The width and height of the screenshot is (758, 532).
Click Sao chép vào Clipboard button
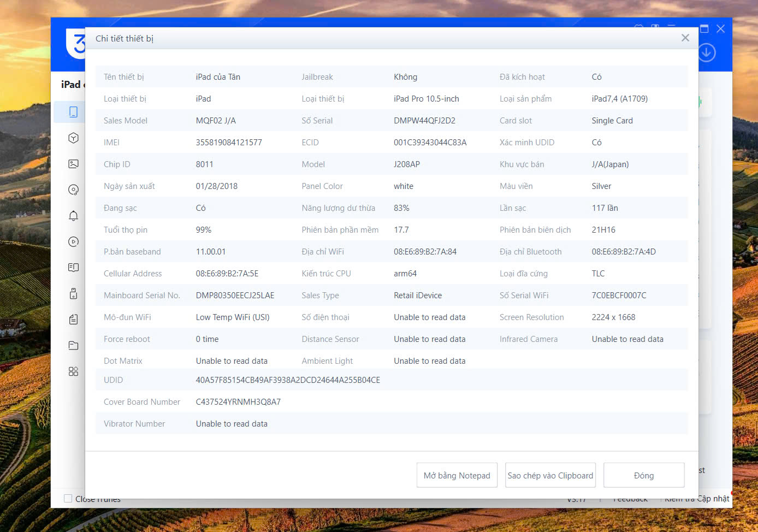coord(550,475)
